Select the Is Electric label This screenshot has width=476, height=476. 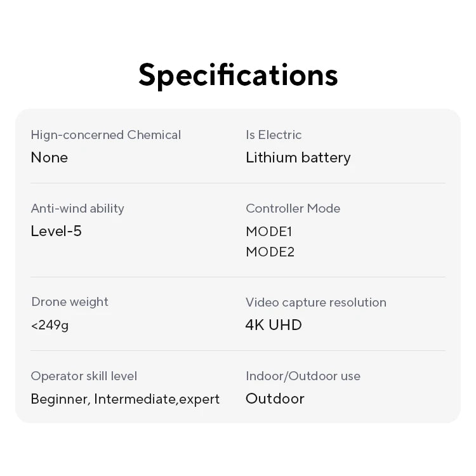(x=274, y=135)
